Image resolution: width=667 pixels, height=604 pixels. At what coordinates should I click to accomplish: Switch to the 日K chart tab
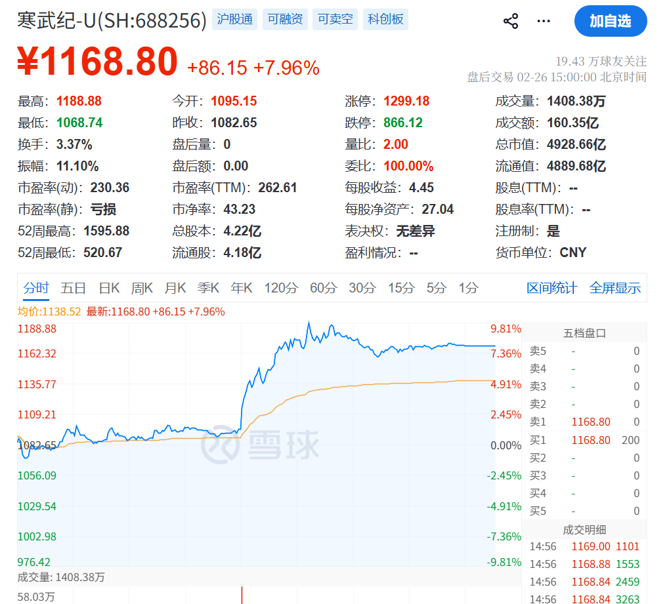point(109,288)
